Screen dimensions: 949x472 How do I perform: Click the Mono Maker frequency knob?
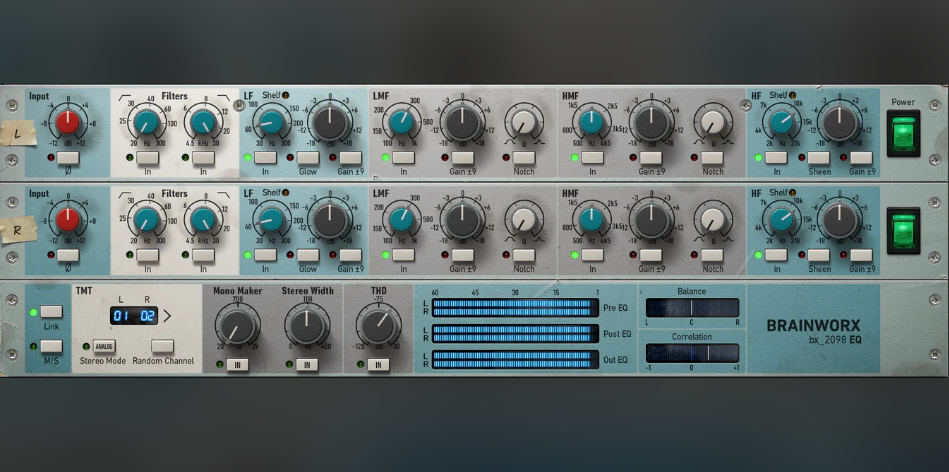tap(237, 326)
